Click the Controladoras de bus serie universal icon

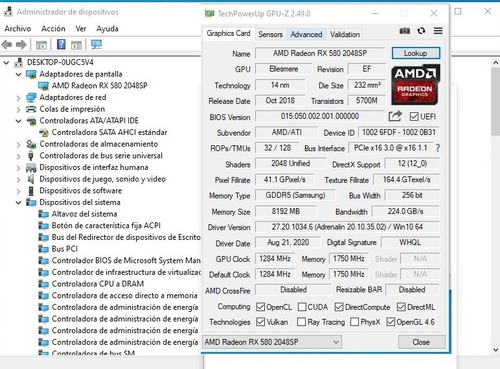31,156
